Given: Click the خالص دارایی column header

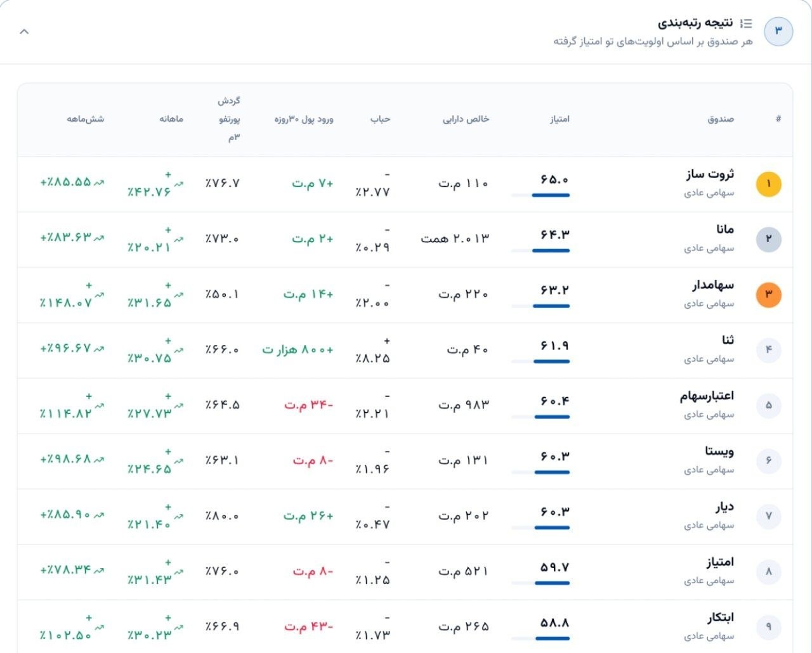Looking at the screenshot, I should [x=466, y=119].
